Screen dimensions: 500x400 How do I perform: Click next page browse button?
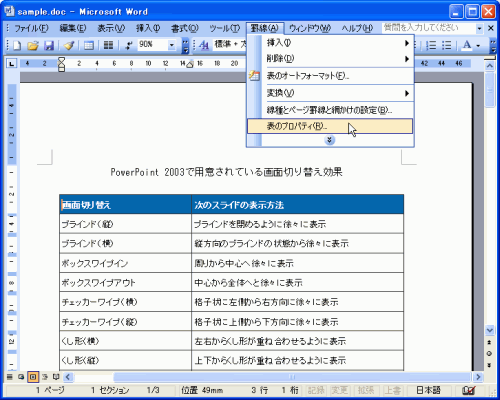(x=489, y=365)
